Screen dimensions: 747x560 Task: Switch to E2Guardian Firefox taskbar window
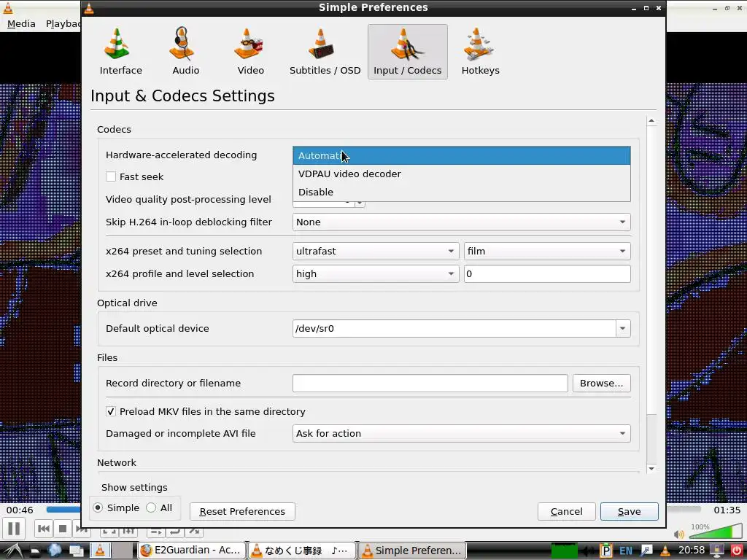click(x=192, y=551)
